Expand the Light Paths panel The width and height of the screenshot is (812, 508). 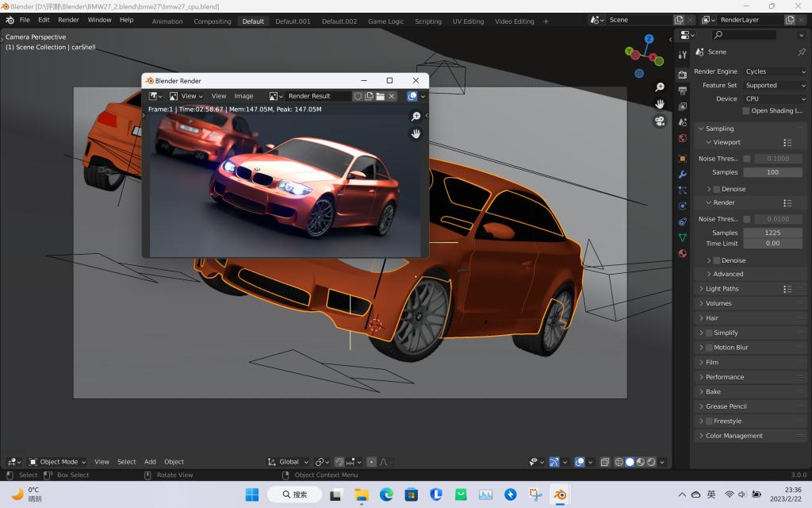pos(722,289)
